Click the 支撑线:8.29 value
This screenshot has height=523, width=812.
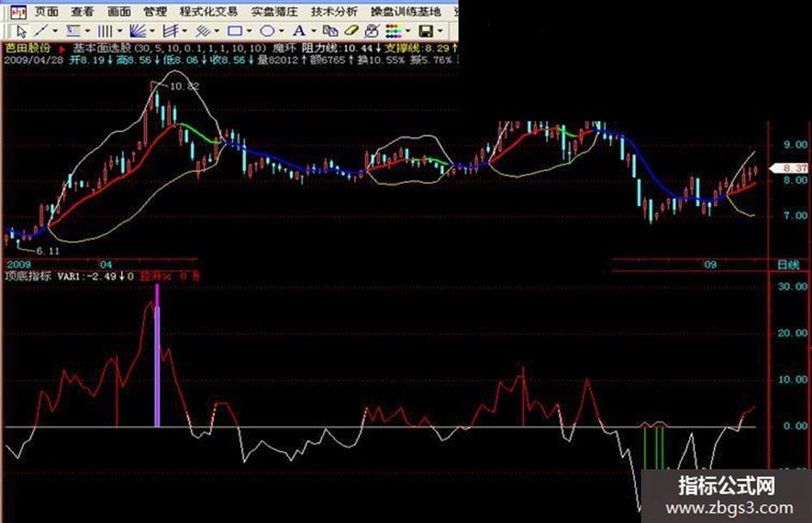pyautogui.click(x=418, y=48)
